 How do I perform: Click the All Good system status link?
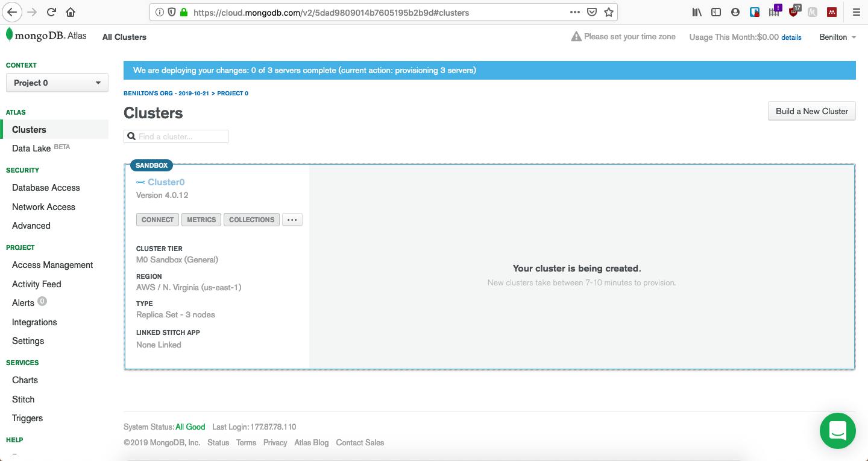coord(190,427)
